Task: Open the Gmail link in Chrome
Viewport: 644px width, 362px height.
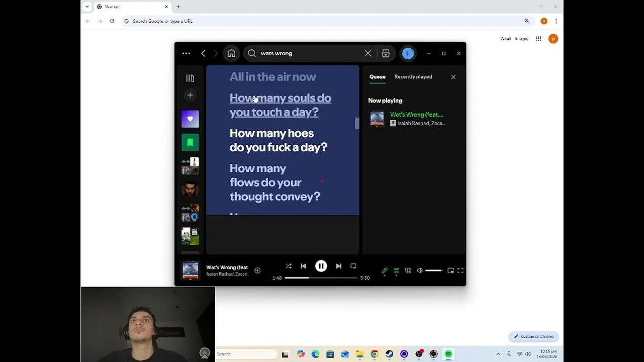Action: (505, 39)
